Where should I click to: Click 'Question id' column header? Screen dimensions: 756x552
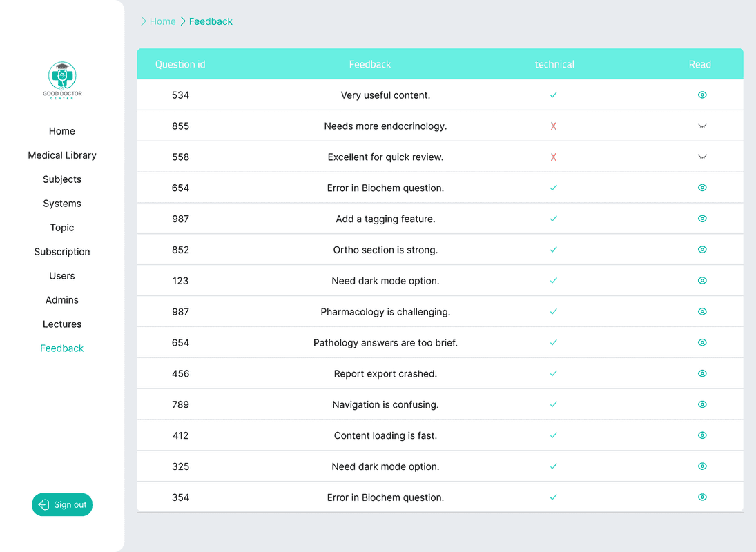[180, 64]
